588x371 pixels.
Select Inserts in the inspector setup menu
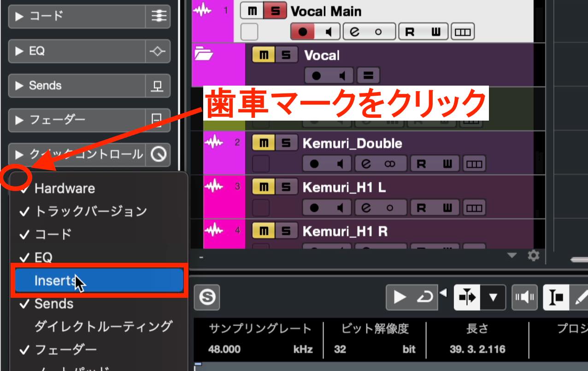[99, 281]
